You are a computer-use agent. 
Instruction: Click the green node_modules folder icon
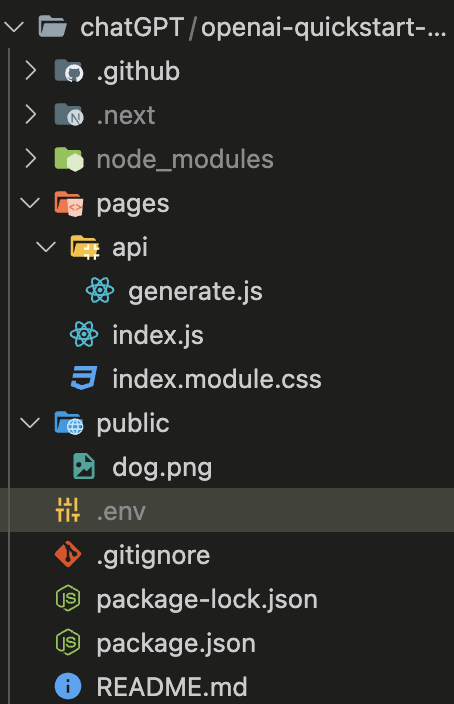(x=69, y=159)
